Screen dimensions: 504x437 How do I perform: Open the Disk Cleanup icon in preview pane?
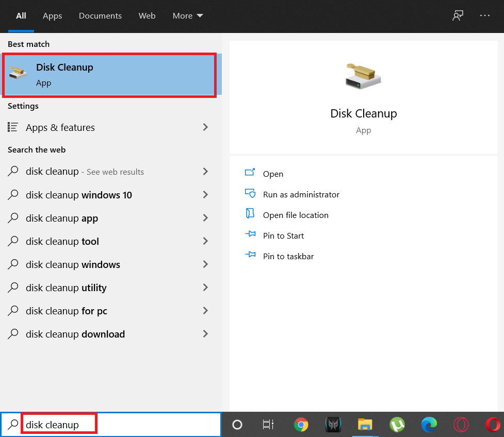click(x=363, y=76)
